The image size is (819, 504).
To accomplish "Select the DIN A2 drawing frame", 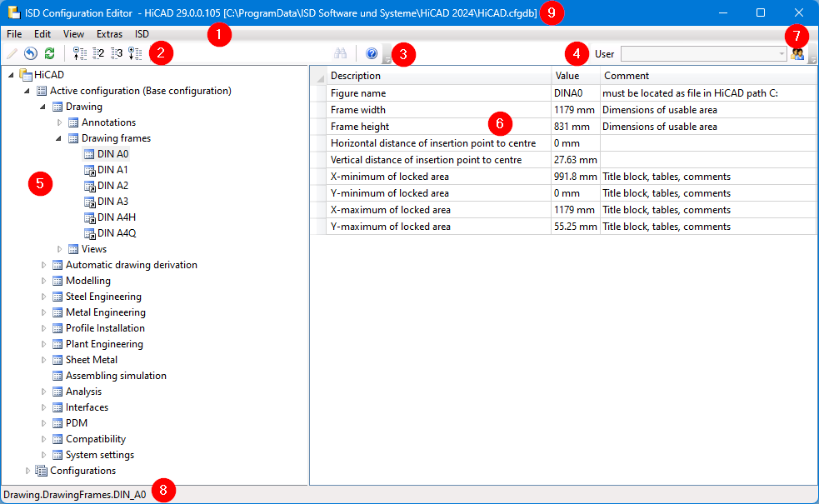I will (112, 186).
